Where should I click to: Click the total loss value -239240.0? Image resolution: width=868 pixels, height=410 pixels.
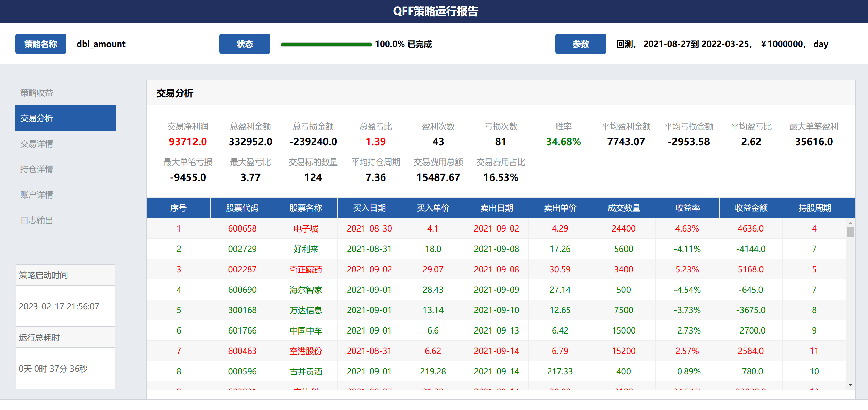point(313,141)
